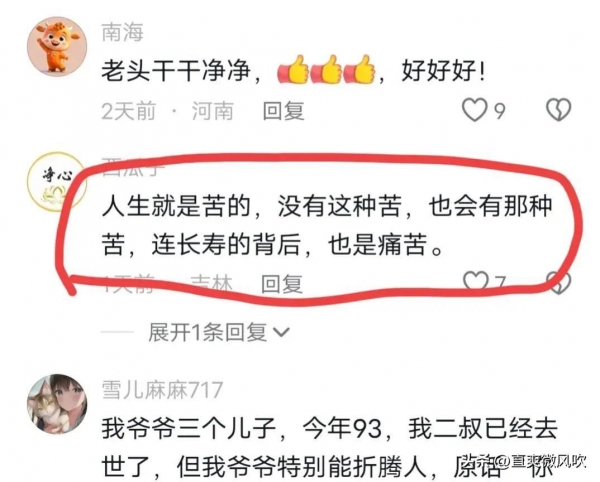Click the chevron beside 展开1条回复
The image size is (600, 482).
(x=282, y=332)
